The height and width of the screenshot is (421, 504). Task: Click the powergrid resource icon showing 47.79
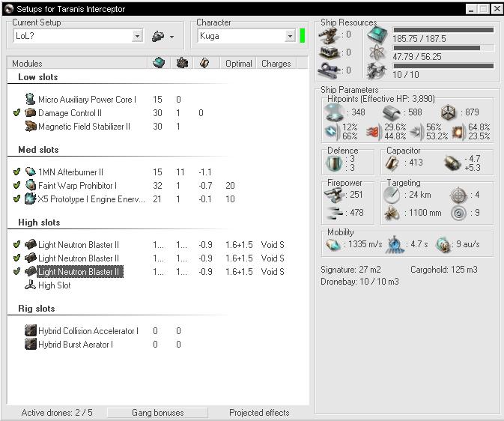[377, 52]
